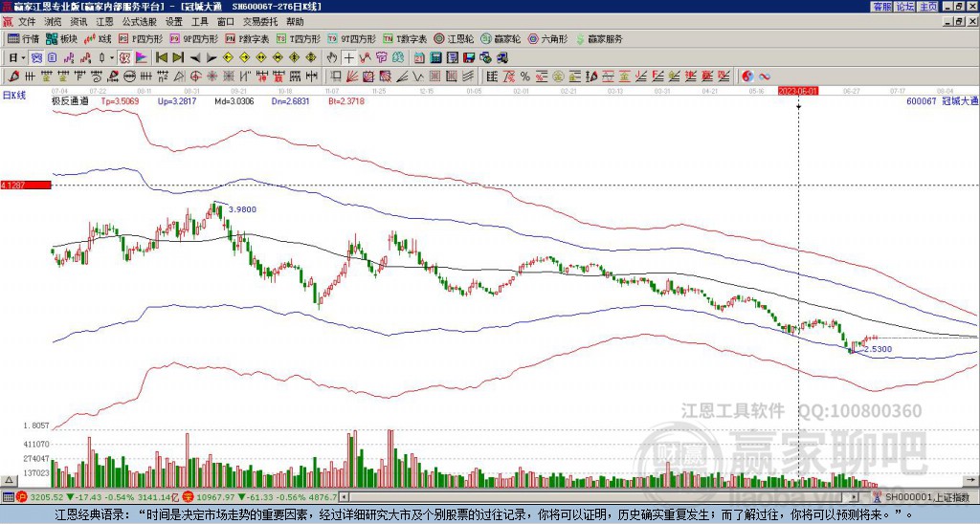Open 赢家服务 service page
Viewport: 980px width, 524px height.
click(x=599, y=38)
